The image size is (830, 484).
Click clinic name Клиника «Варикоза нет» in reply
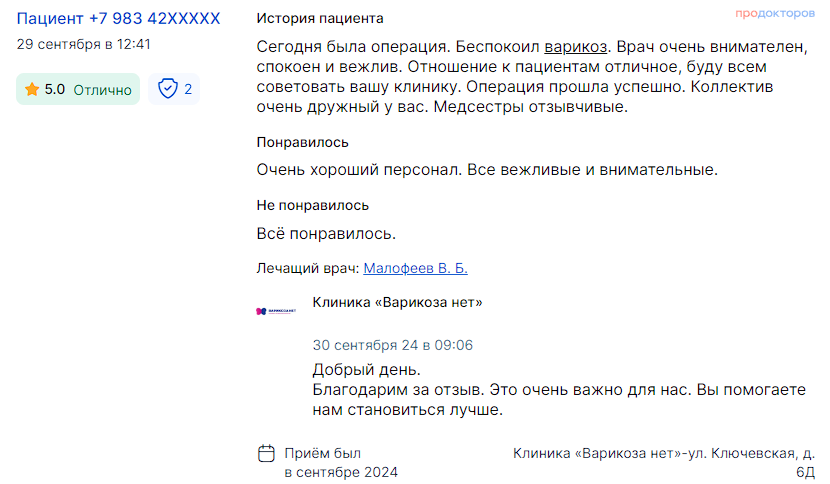[x=398, y=302]
